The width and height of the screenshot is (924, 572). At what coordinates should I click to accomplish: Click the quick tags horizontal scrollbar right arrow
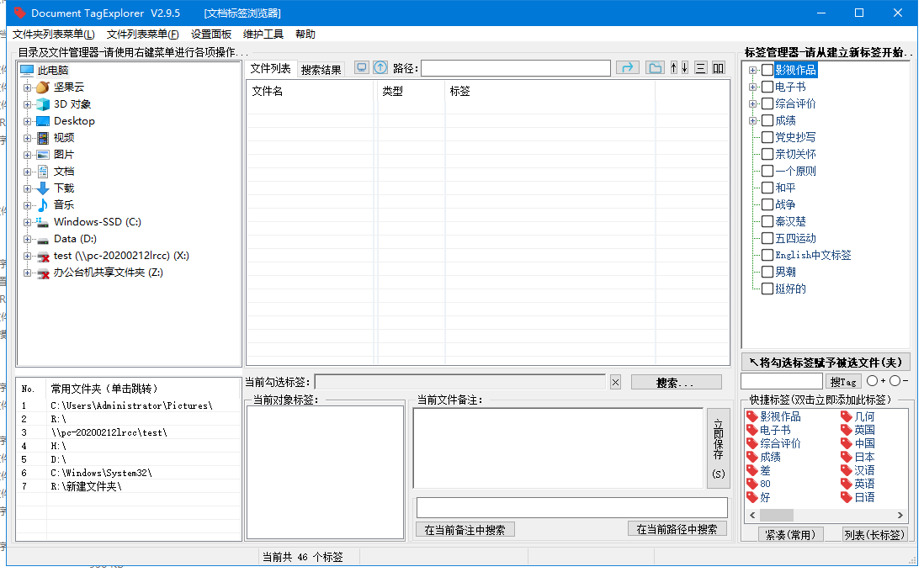[901, 516]
